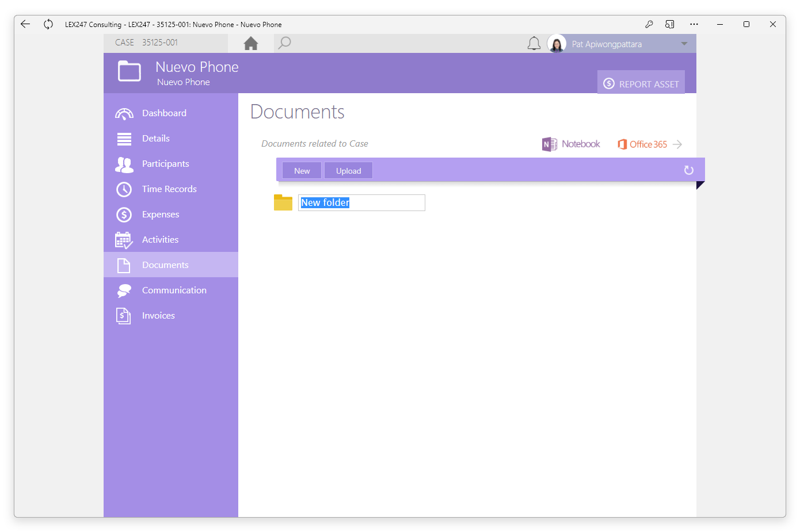This screenshot has height=532, width=800.
Task: Click the key icon in title bar
Action: [649, 24]
